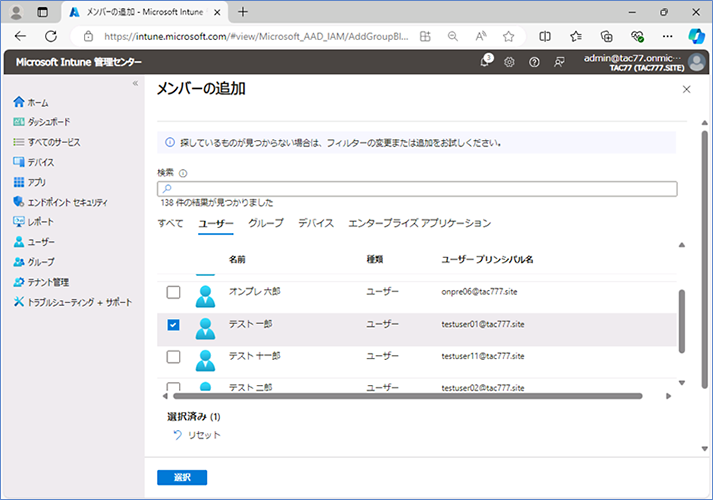Viewport: 713px width, 500px height.
Task: Switch to the ユーザー tab
Action: [216, 223]
